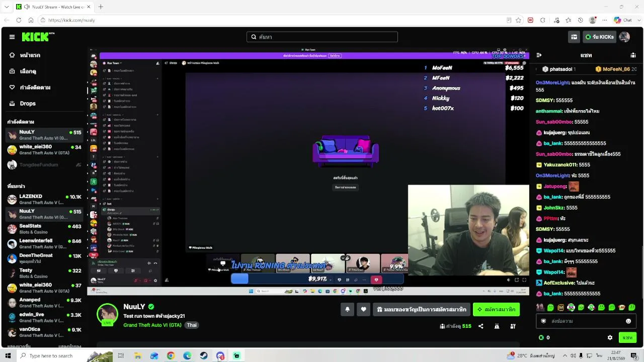Viewport: 644px width, 362px height.
Task: Click the chat message input field
Action: coord(586,321)
